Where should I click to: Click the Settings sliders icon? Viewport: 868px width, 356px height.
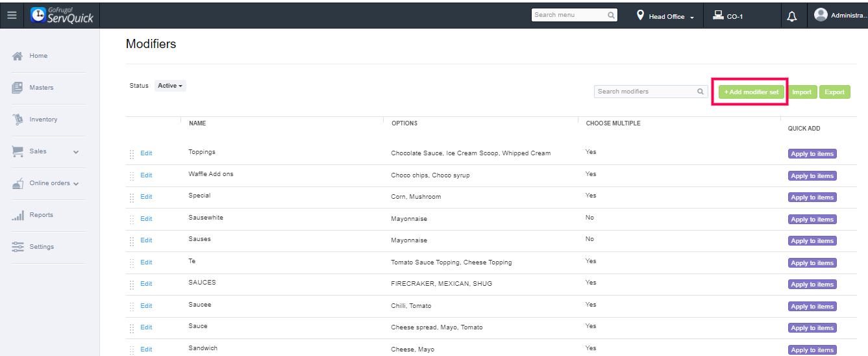[x=18, y=247]
